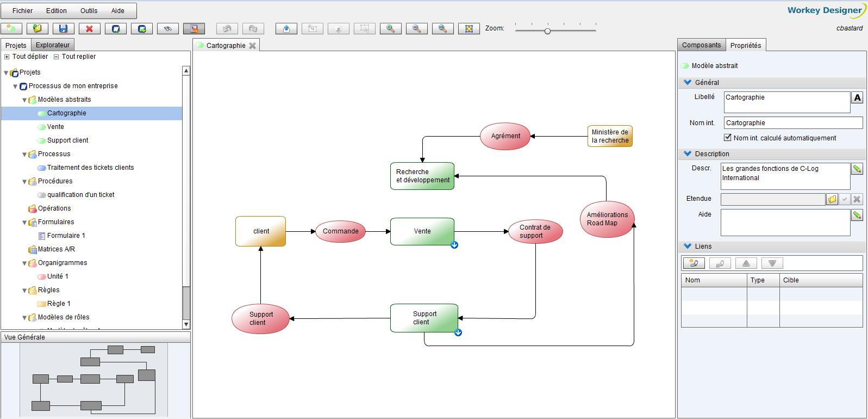868x419 pixels.
Task: Click the pencil icon beside Descr. field
Action: point(857,169)
